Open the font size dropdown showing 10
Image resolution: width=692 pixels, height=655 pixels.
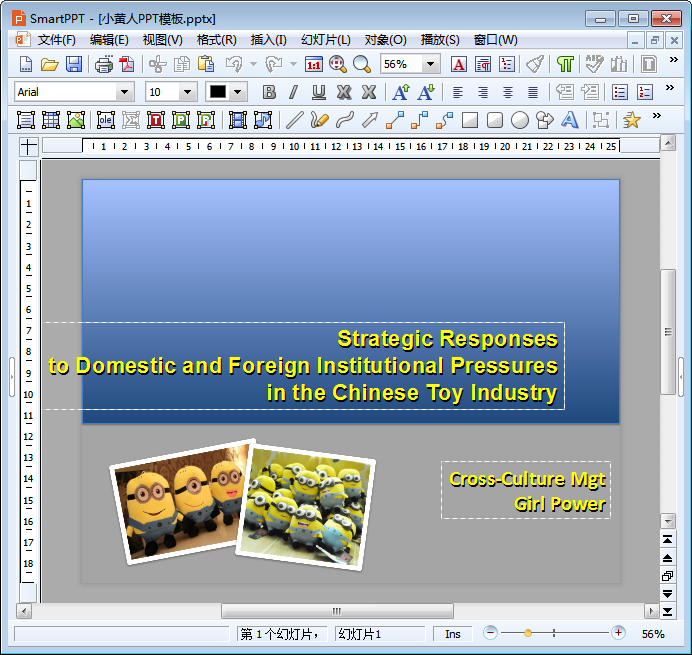tap(188, 92)
